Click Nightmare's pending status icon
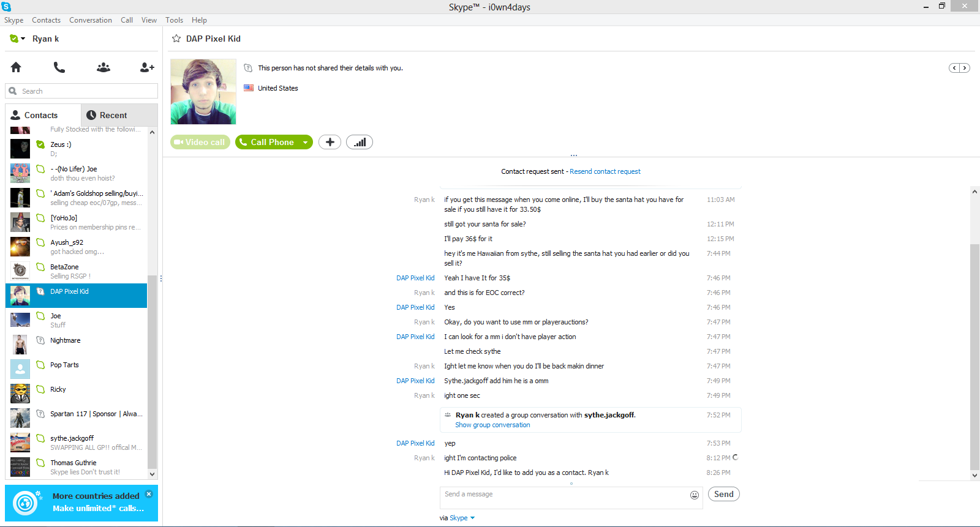980x527 pixels. (40, 340)
